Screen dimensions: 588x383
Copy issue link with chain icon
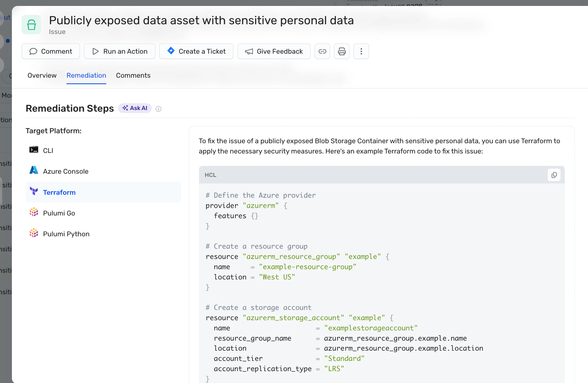coord(322,51)
